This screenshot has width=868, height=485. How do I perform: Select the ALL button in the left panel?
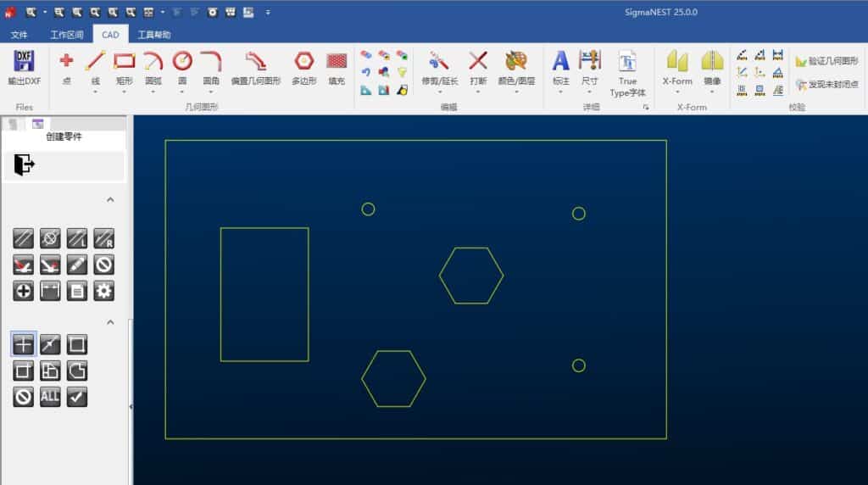click(50, 397)
